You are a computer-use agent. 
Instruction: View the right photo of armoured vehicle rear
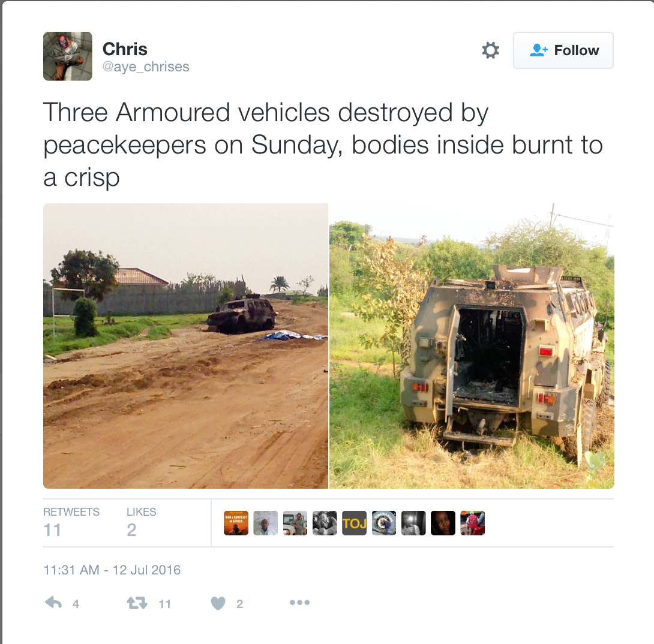(x=472, y=345)
